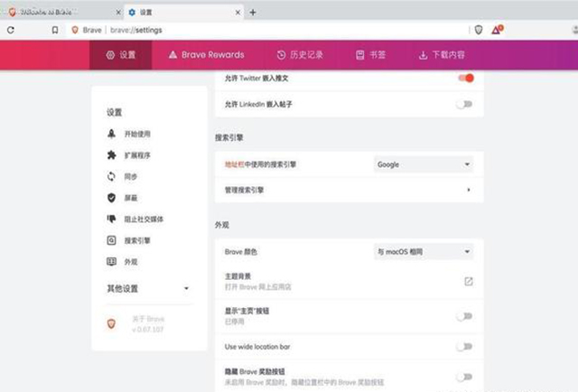Click the clock icon in 历史记录 navigation
The height and width of the screenshot is (392, 578).
point(281,55)
